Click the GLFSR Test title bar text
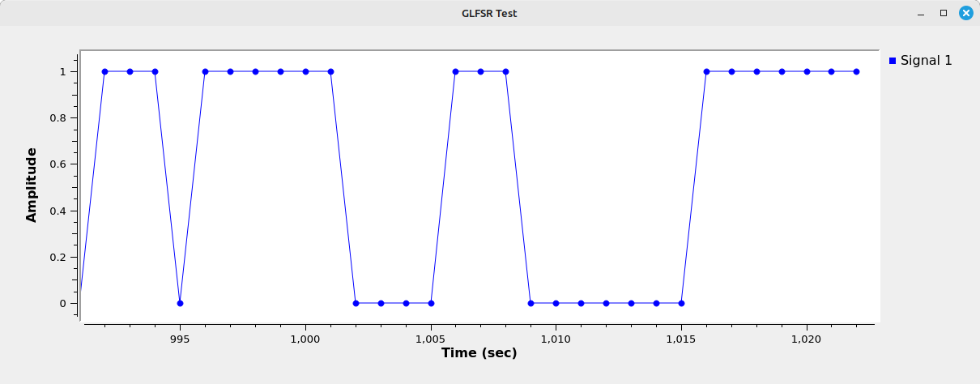Screen dimensions: 980x384 click(489, 13)
